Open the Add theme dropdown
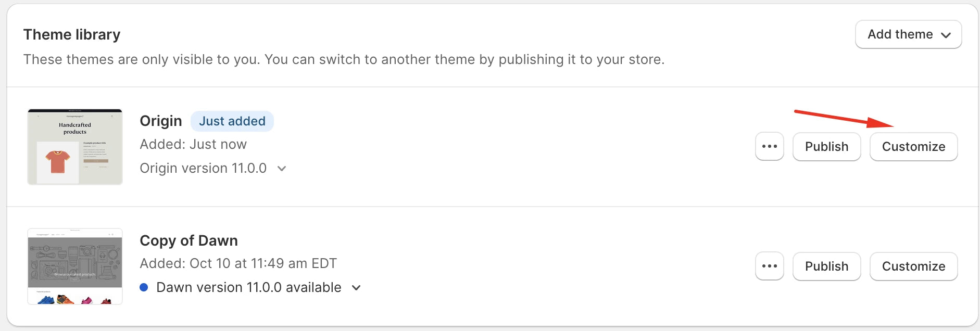 tap(908, 34)
